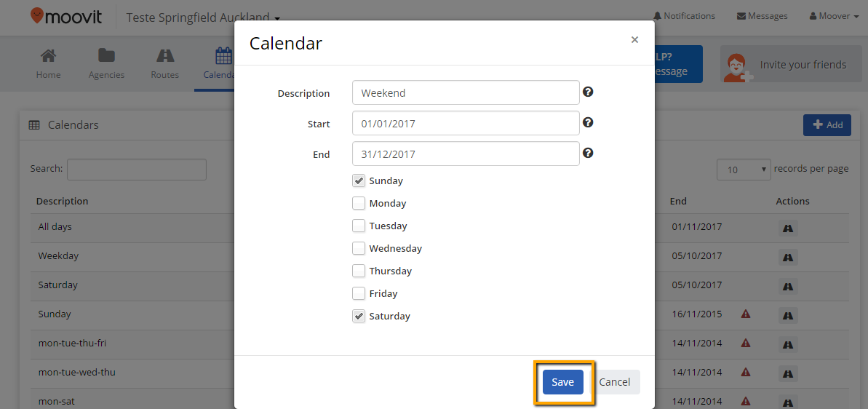Click the warning triangle in Sunday row
This screenshot has width=868, height=409.
pyautogui.click(x=746, y=314)
